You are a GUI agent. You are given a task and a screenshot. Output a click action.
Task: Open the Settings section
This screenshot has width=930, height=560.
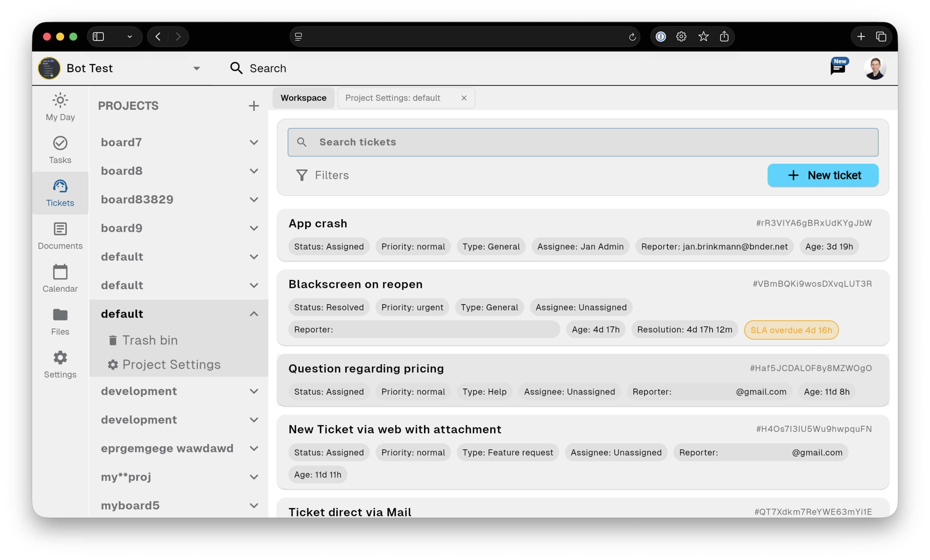[x=60, y=364]
